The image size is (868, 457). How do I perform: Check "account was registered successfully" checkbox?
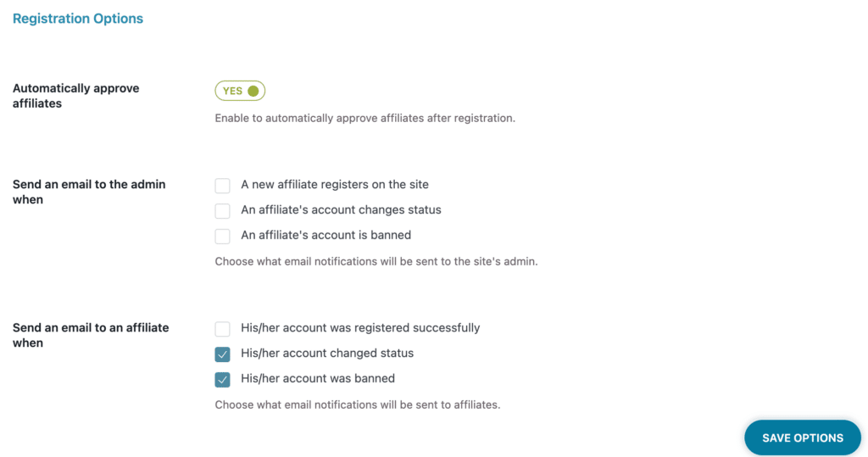[x=223, y=329]
